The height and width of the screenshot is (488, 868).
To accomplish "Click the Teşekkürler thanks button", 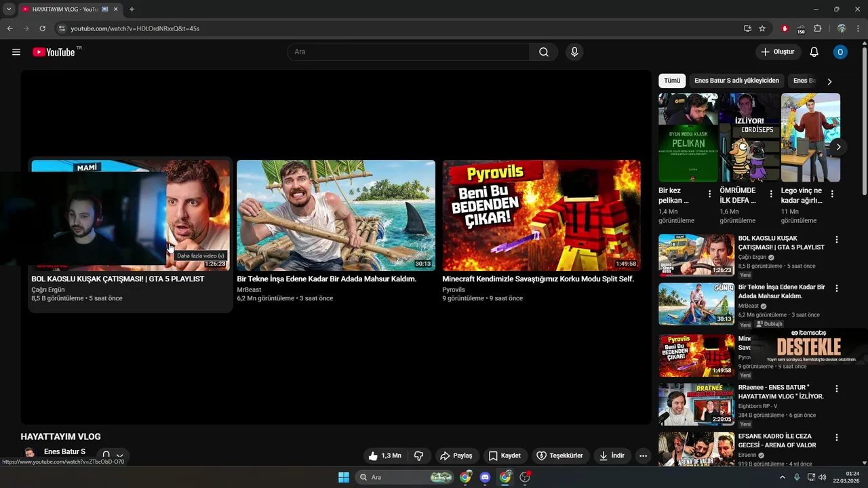I will (559, 456).
